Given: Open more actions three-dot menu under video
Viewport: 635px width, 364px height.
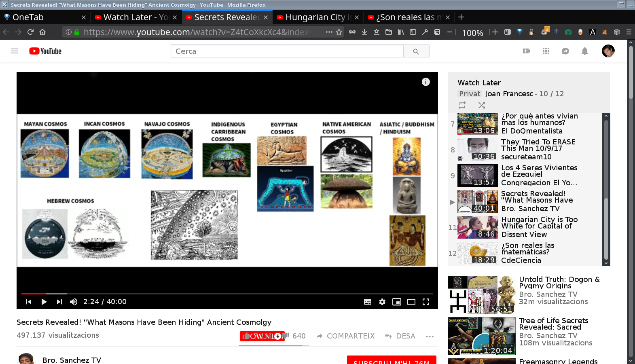Looking at the screenshot, I should point(430,336).
